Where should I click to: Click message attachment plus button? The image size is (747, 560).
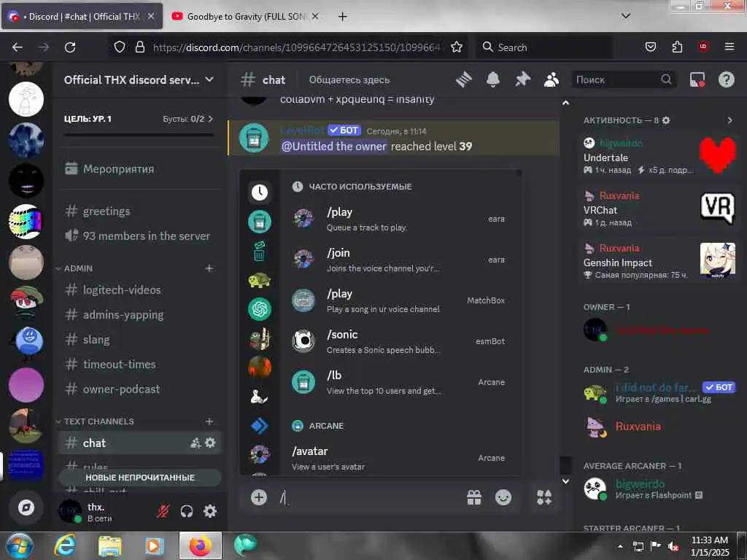click(259, 497)
